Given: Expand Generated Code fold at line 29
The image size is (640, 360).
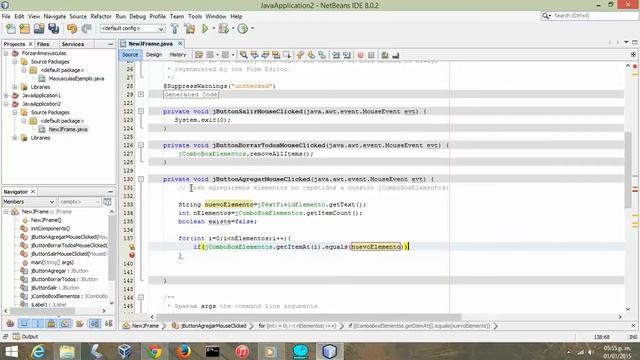Looking at the screenshot, I should 141,94.
